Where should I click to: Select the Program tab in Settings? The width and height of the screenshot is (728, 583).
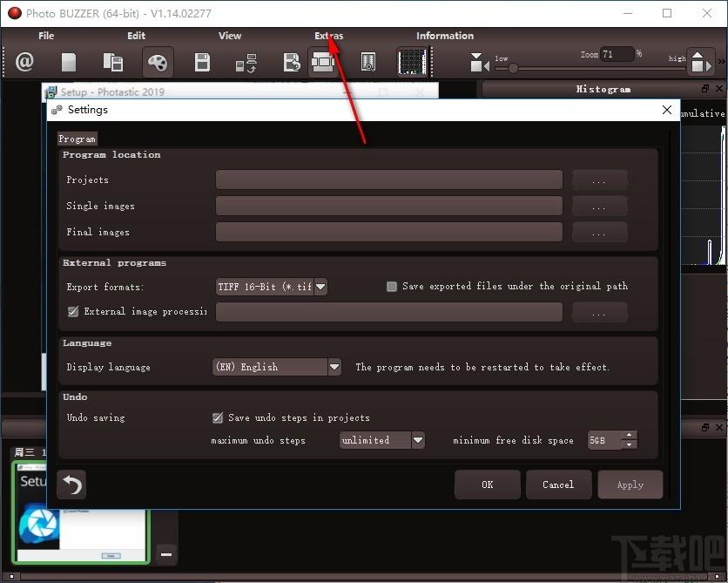pos(78,139)
